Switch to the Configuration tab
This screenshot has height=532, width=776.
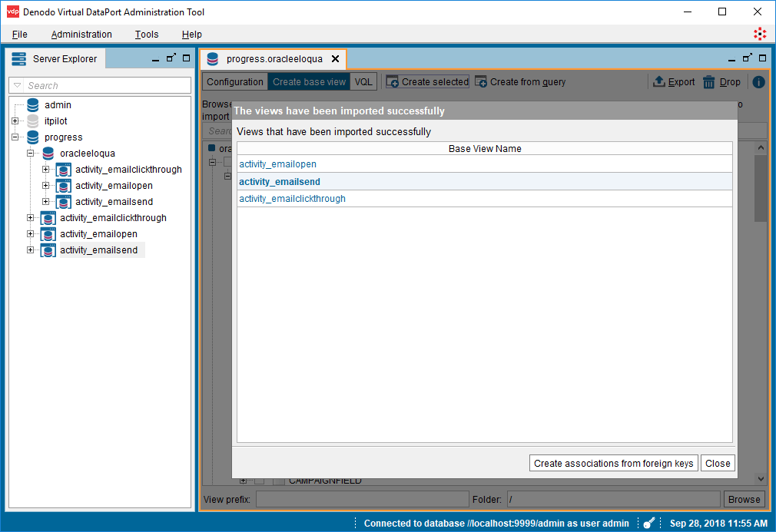235,81
